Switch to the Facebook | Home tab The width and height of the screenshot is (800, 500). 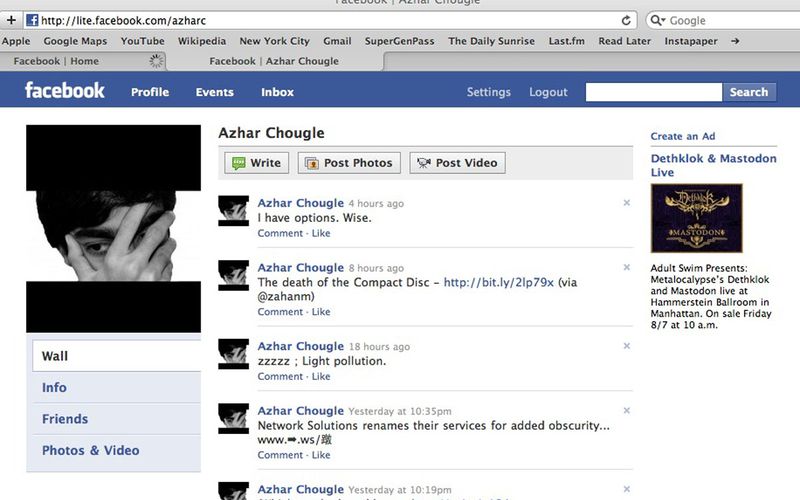83,61
